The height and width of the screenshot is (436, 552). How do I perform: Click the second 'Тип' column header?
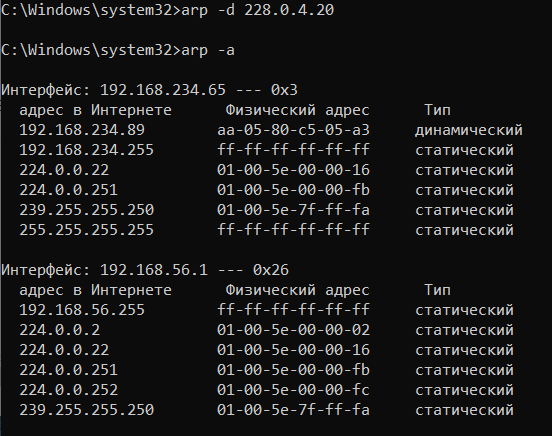tap(438, 290)
